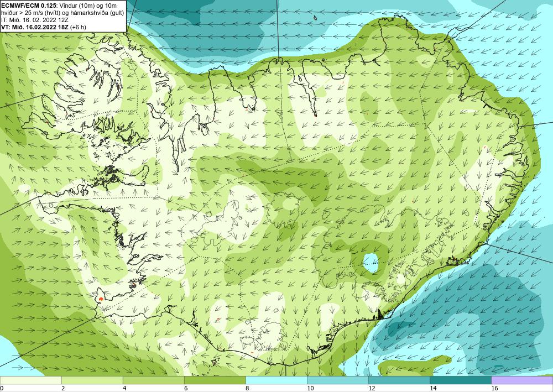Click the legend label '2'

coord(63,389)
